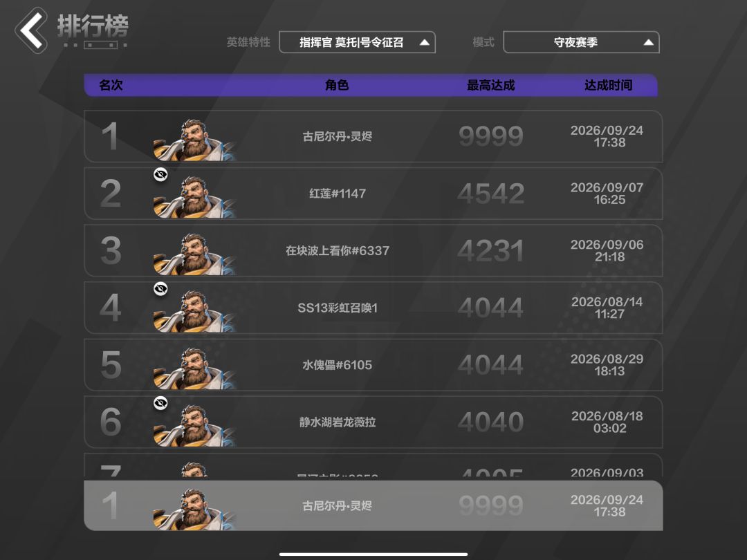The width and height of the screenshot is (747, 560).
Task: Select hero avatar of 在块波上看你#6337
Action: 194,254
